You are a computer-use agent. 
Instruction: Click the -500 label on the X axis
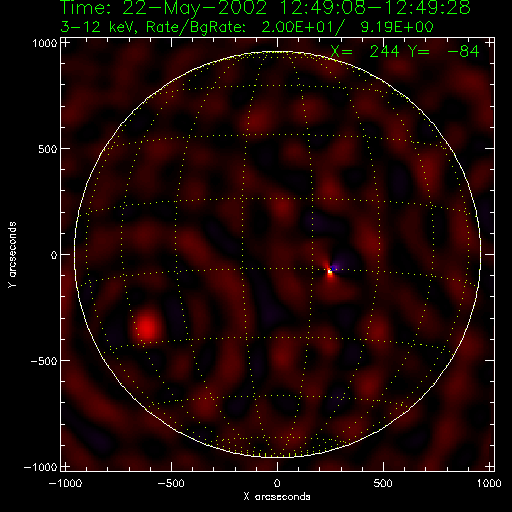[171, 483]
